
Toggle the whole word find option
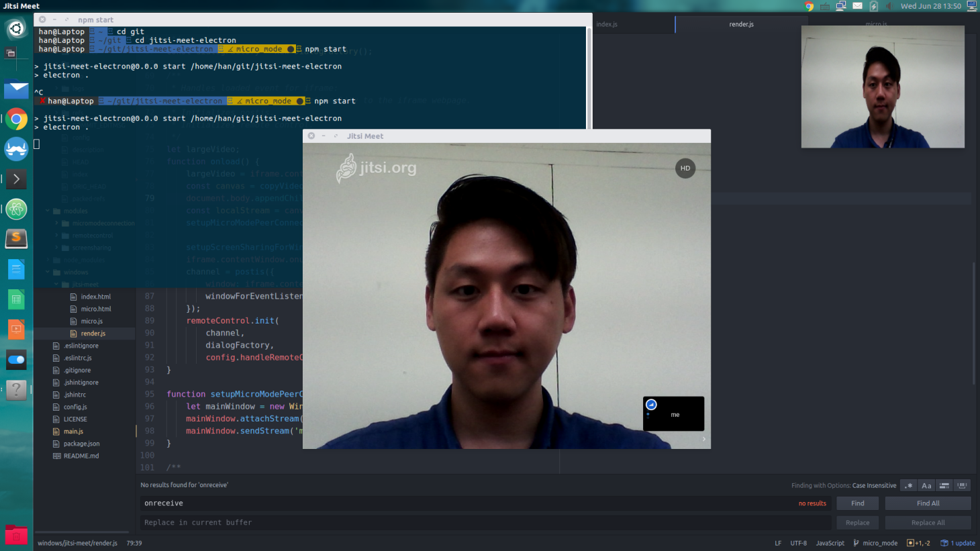(962, 485)
